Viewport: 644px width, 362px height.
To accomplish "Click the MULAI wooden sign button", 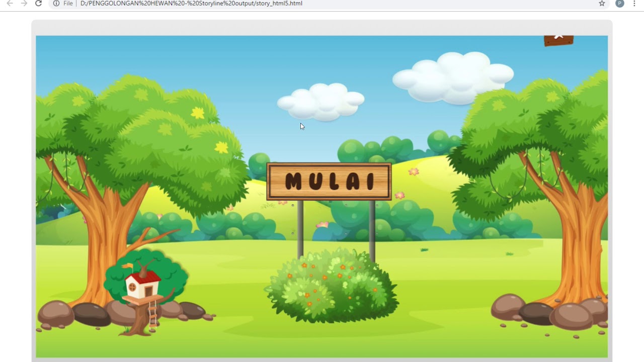I will pos(329,182).
